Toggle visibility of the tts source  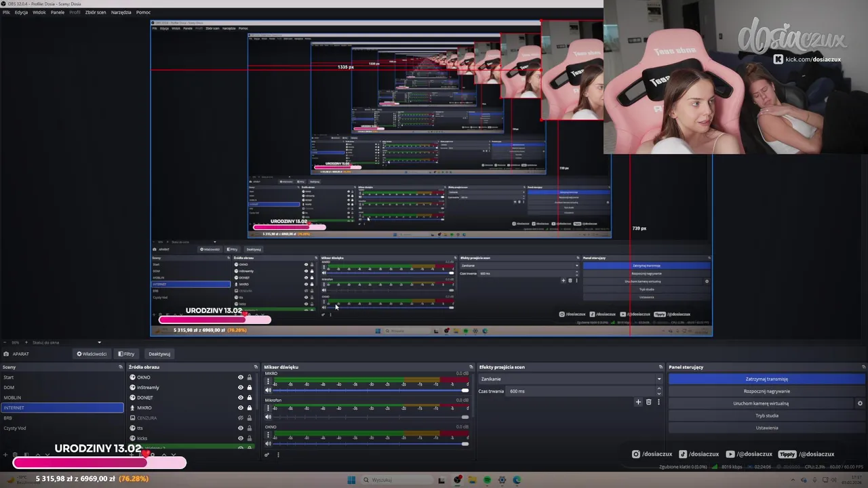point(241,428)
